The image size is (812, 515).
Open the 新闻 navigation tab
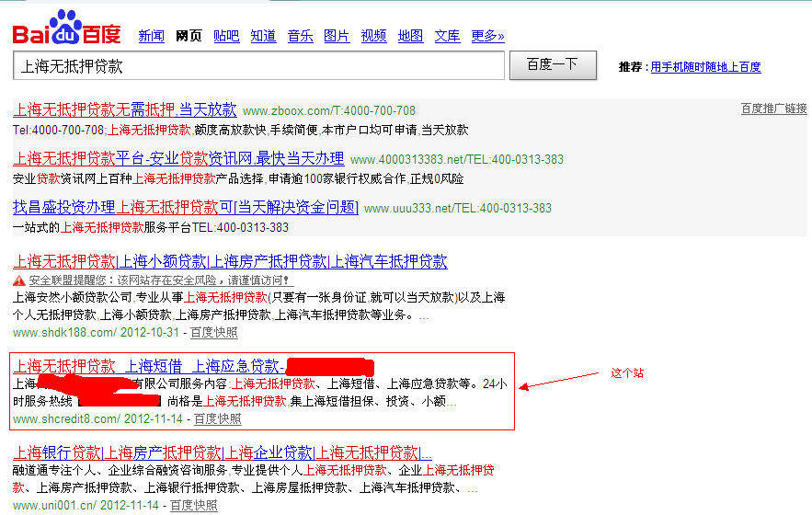tap(152, 37)
